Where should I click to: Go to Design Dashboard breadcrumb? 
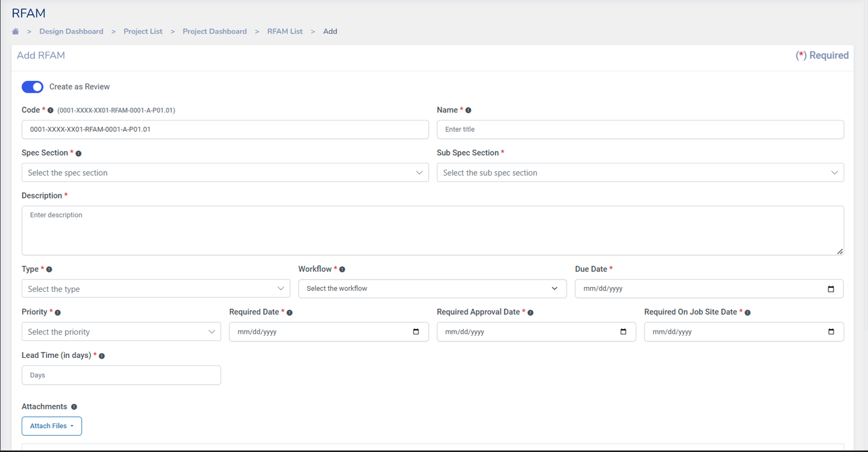71,31
